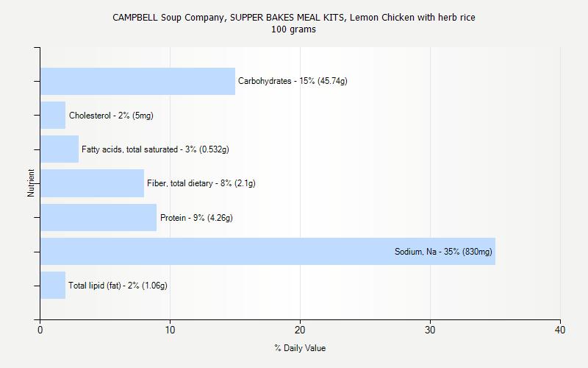Click the 0 tick label on x-axis
588x368 pixels.
[x=40, y=330]
